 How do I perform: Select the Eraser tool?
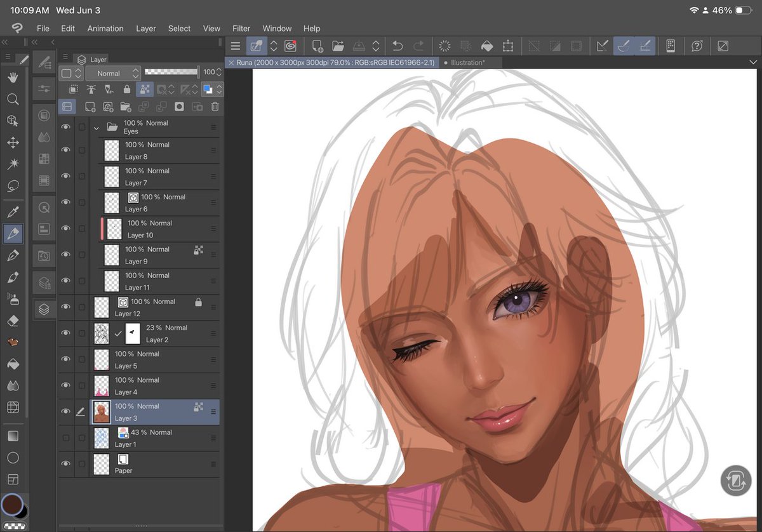(13, 321)
